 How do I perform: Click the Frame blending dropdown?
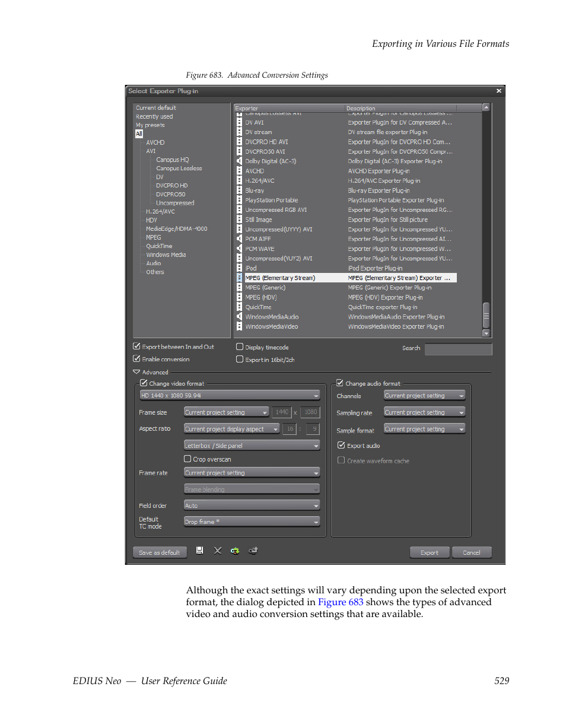252,489
